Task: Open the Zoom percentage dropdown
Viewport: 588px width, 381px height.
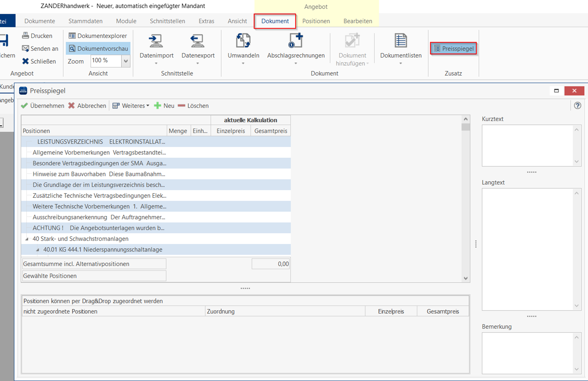Action: coord(126,61)
